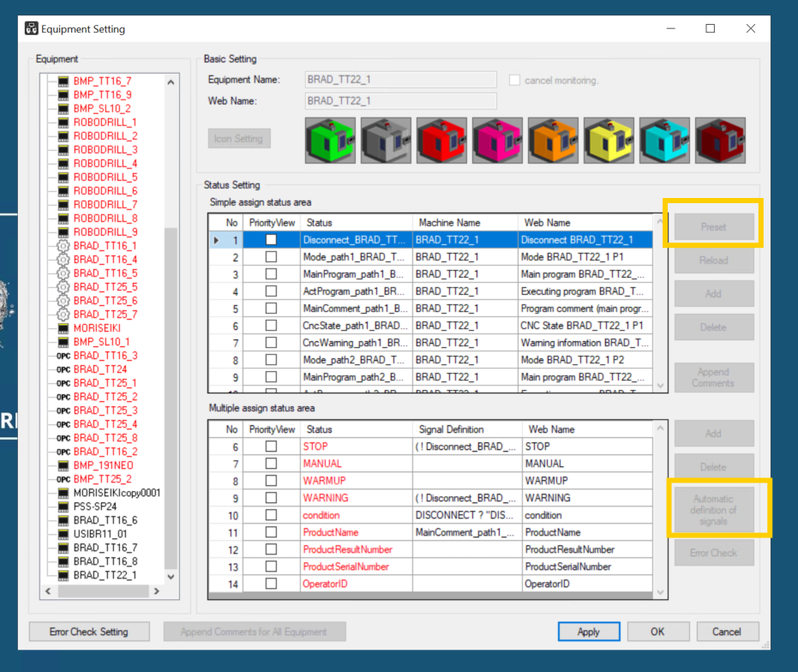Viewport: 798px width, 672px height.
Task: Click the gear icon beside BRAD_TT16_1
Action: pos(63,246)
